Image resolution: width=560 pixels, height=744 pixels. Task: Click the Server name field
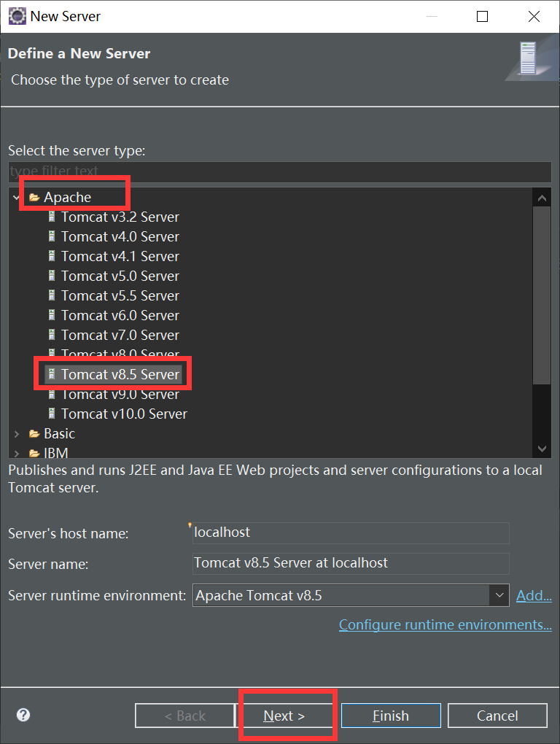pos(351,563)
